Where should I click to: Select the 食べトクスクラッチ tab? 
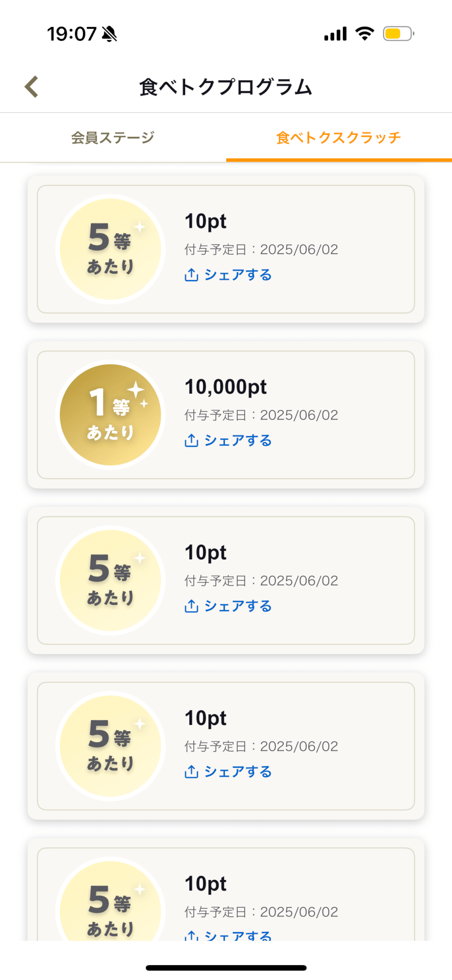tap(339, 138)
